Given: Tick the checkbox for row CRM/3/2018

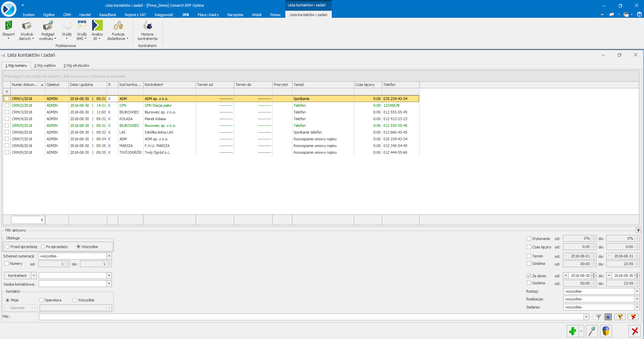Looking at the screenshot, I should pos(7,112).
